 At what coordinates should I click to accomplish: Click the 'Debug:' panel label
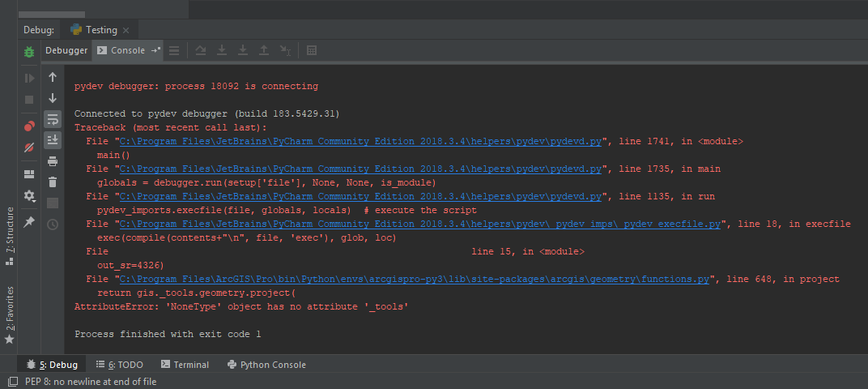point(39,30)
